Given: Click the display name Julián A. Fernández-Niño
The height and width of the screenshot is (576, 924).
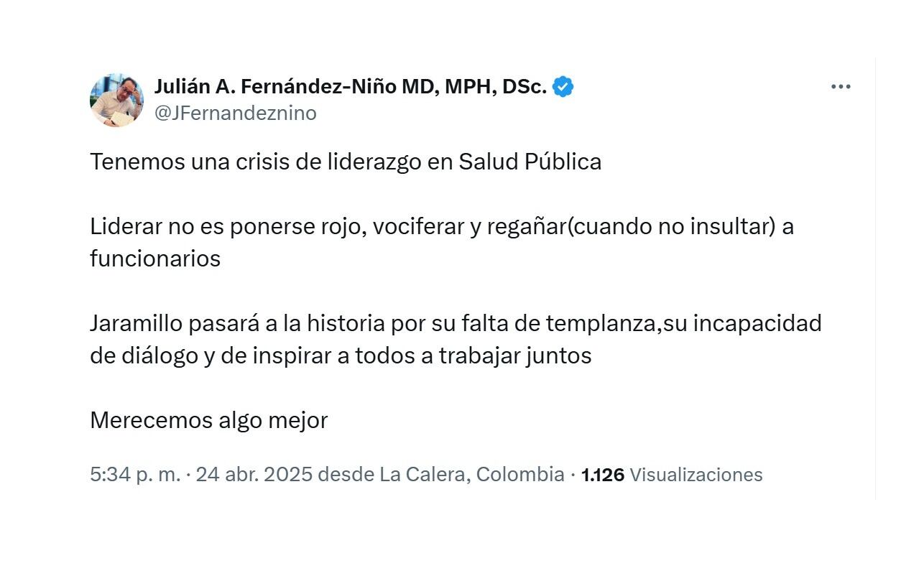Looking at the screenshot, I should click(x=276, y=87).
